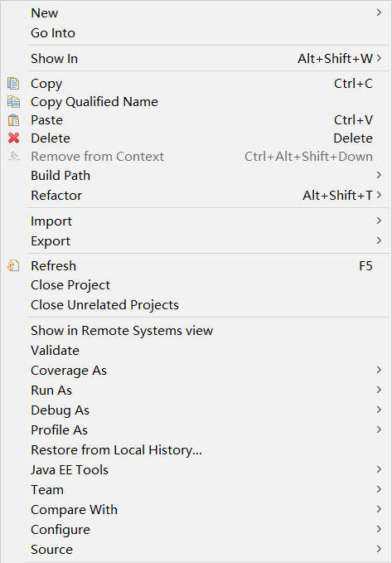Click the Refresh icon

(13, 265)
